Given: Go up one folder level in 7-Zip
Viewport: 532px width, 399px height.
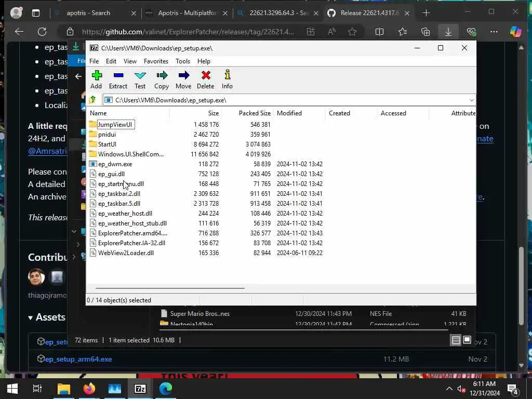Looking at the screenshot, I should pyautogui.click(x=92, y=100).
